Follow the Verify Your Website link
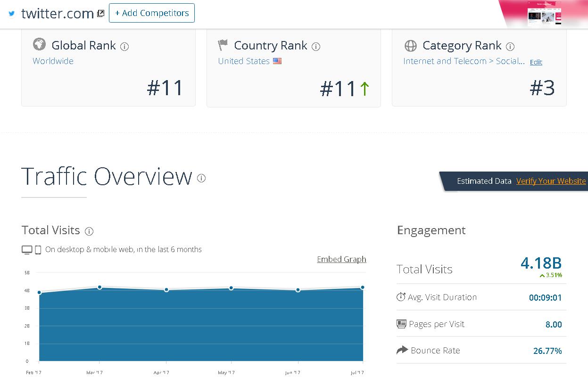Viewport: 588px width, 377px height. [x=551, y=181]
